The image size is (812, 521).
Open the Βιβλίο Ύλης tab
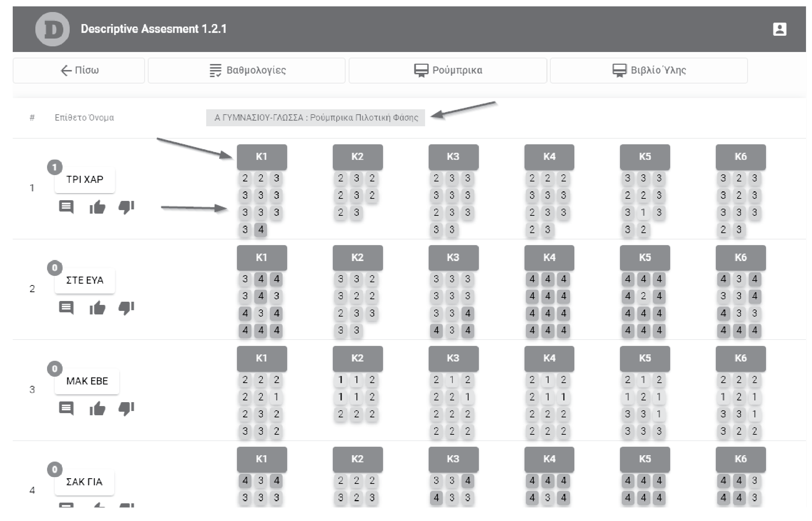pyautogui.click(x=649, y=70)
